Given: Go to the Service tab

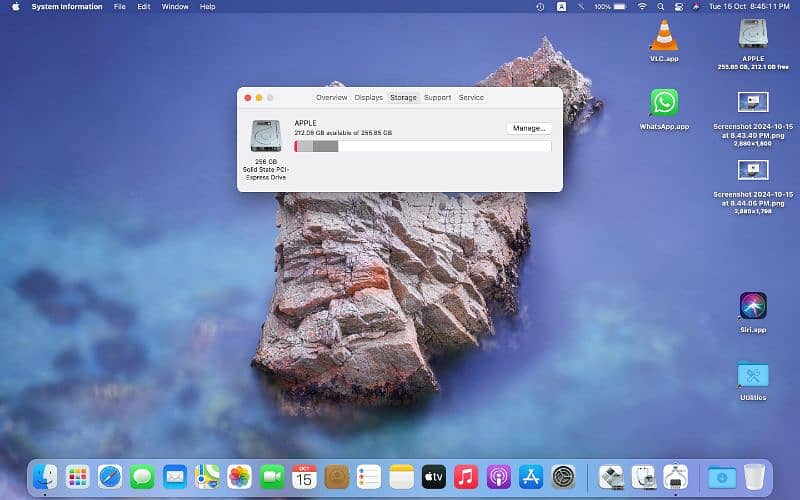Looking at the screenshot, I should click(x=471, y=98).
